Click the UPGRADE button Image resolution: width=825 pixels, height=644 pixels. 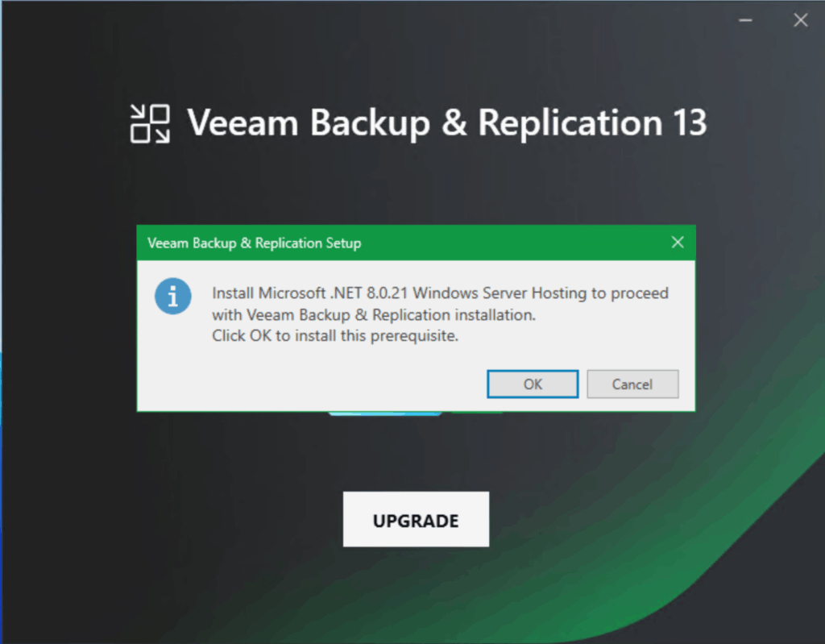click(416, 520)
